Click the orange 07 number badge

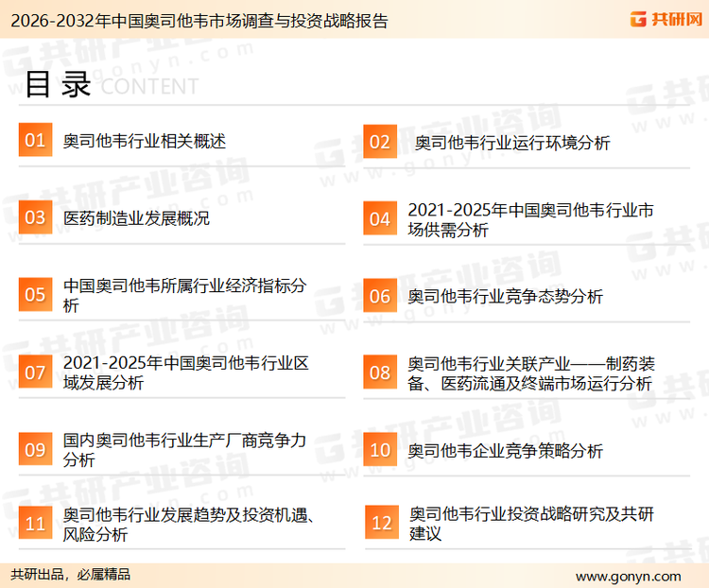(35, 372)
